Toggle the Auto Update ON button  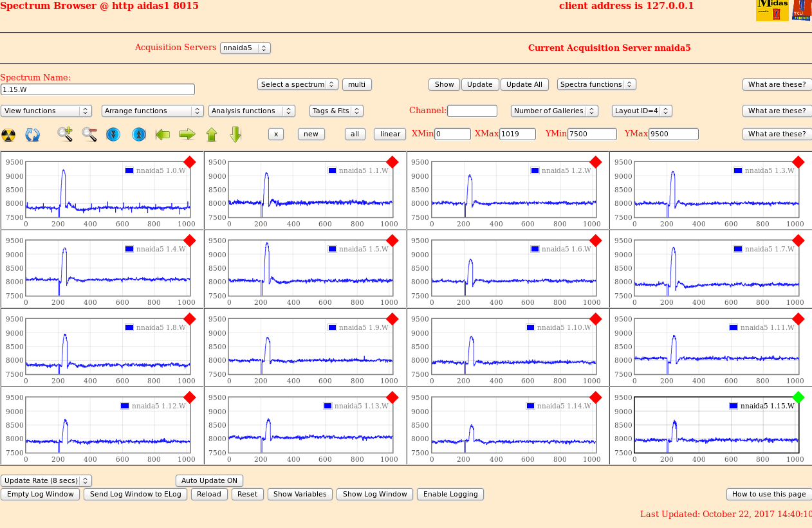[209, 480]
